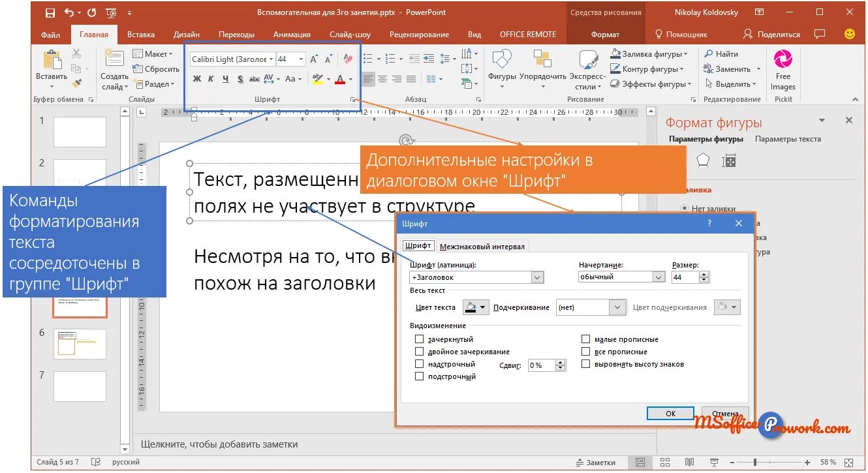Switch to Параметры текста in Format pane
868x473 pixels.
pos(788,139)
